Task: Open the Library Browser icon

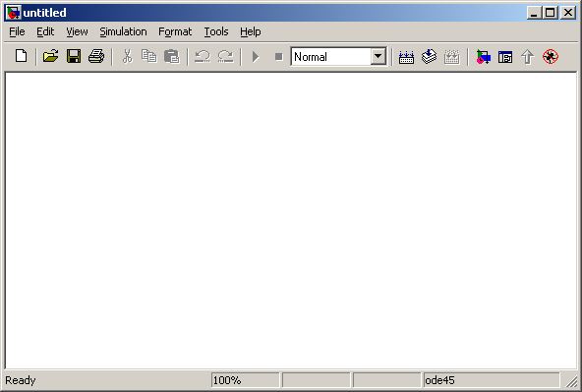Action: (x=483, y=57)
